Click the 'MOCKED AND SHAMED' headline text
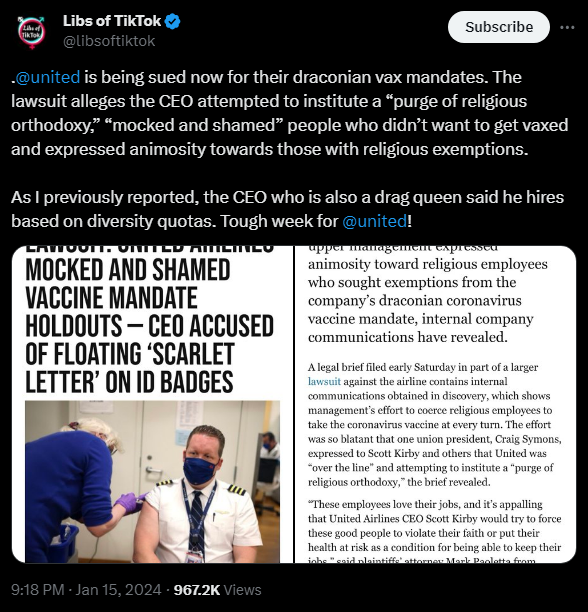The width and height of the screenshot is (588, 612). click(128, 270)
